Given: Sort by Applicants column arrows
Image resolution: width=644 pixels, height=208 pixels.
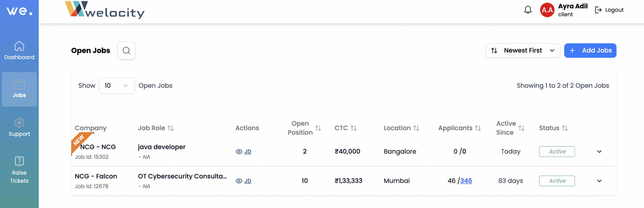Looking at the screenshot, I should (x=478, y=128).
